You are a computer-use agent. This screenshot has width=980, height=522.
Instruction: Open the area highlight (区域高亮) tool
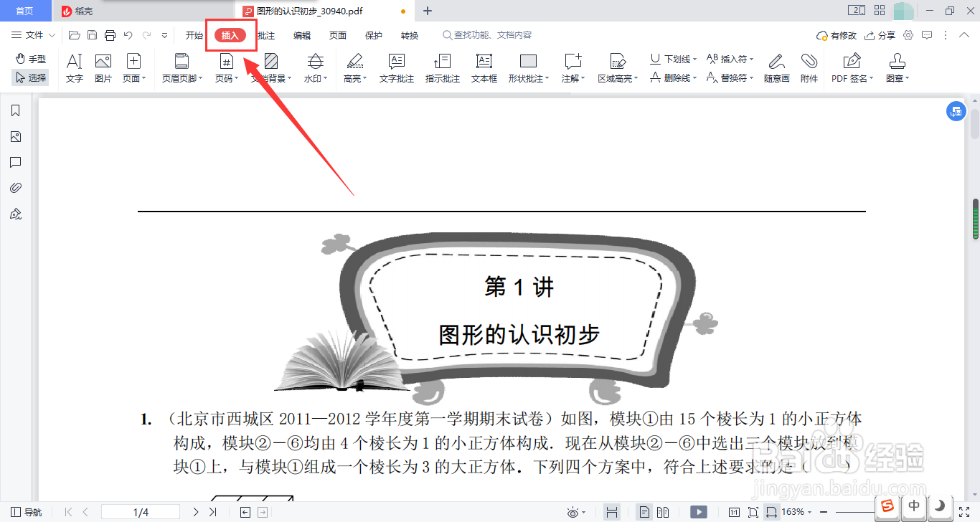pyautogui.click(x=618, y=69)
